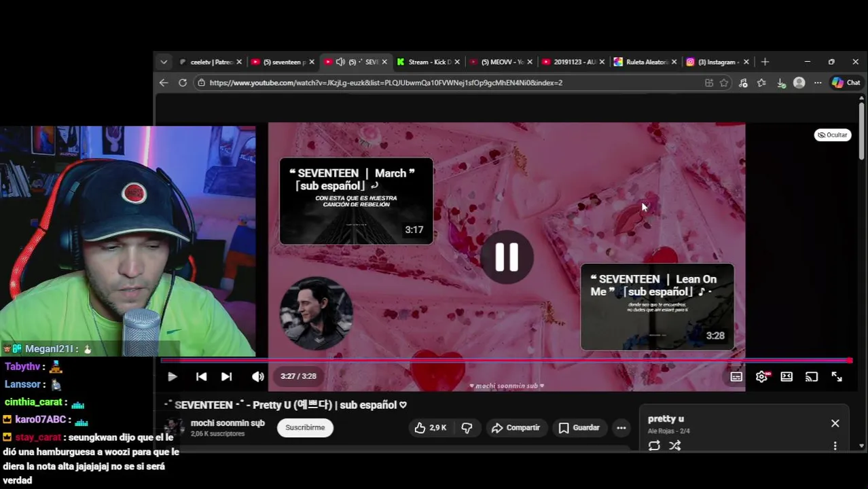Dislike the video with thumbs down
The image size is (868, 489).
[467, 427]
